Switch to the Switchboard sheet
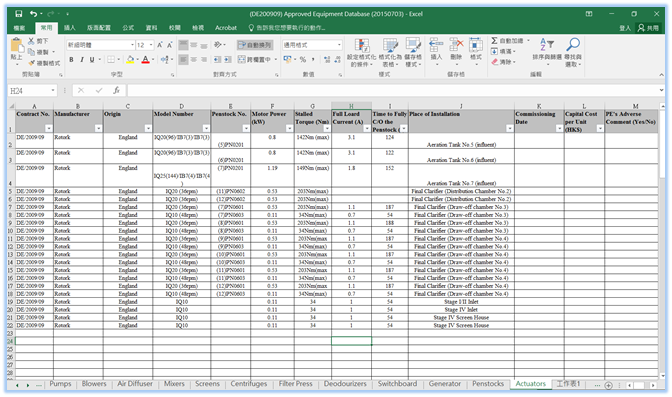 pyautogui.click(x=397, y=384)
